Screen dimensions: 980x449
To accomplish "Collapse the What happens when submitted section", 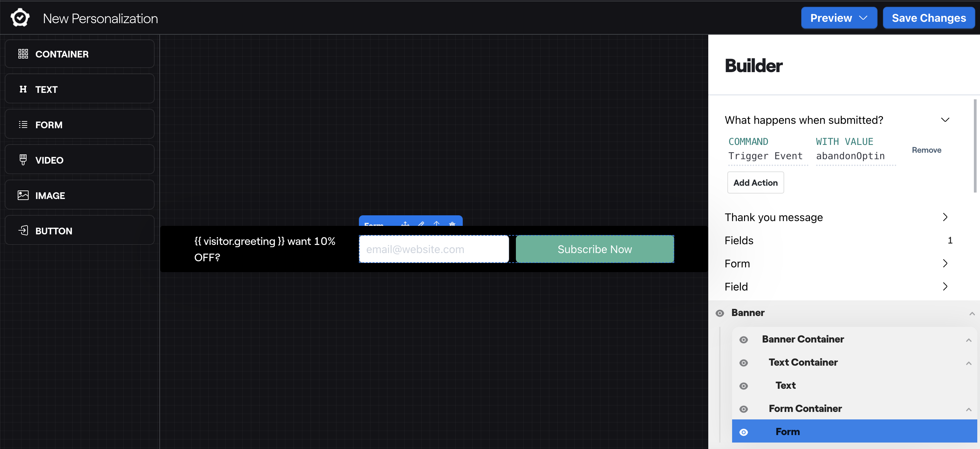I will coord(945,120).
